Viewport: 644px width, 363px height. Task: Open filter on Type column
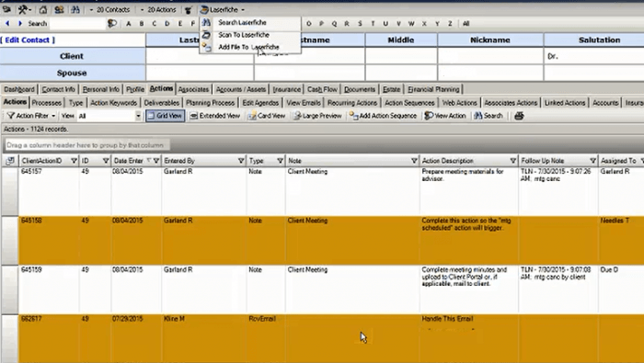click(280, 161)
